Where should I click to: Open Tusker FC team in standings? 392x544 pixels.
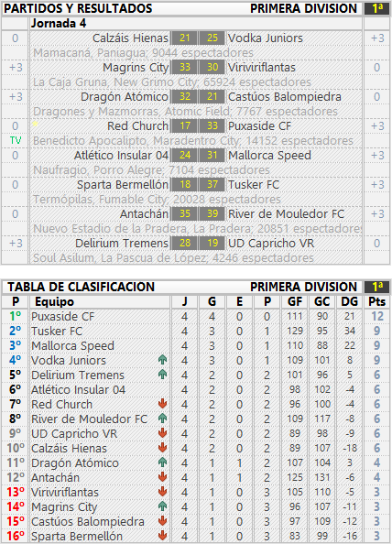click(57, 331)
